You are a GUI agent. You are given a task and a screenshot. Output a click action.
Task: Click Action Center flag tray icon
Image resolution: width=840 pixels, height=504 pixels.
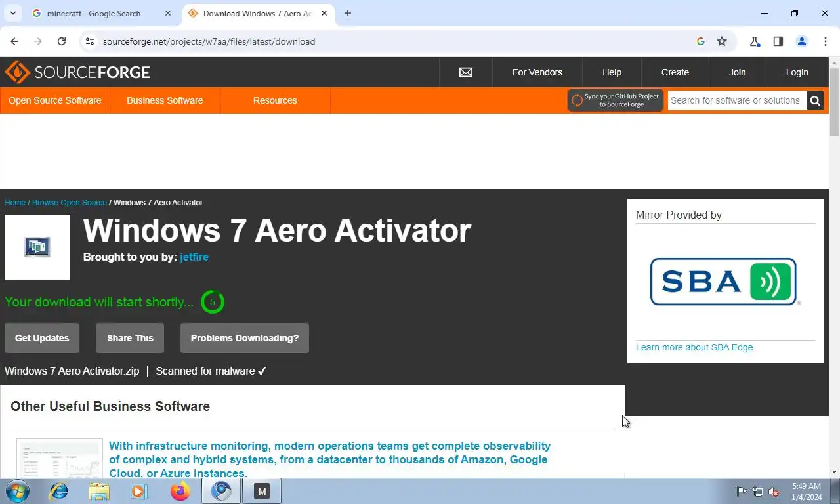point(742,492)
